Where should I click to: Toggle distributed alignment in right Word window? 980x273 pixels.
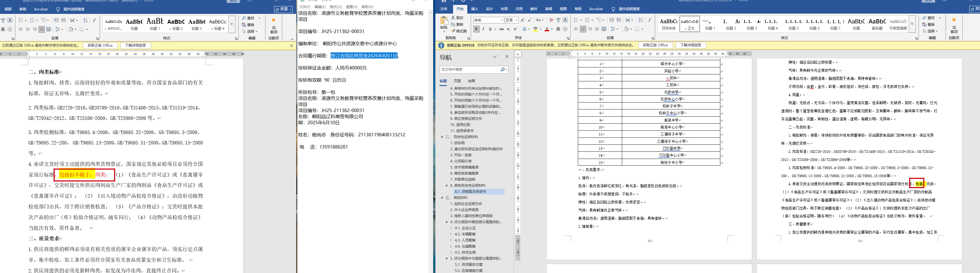[x=604, y=29]
